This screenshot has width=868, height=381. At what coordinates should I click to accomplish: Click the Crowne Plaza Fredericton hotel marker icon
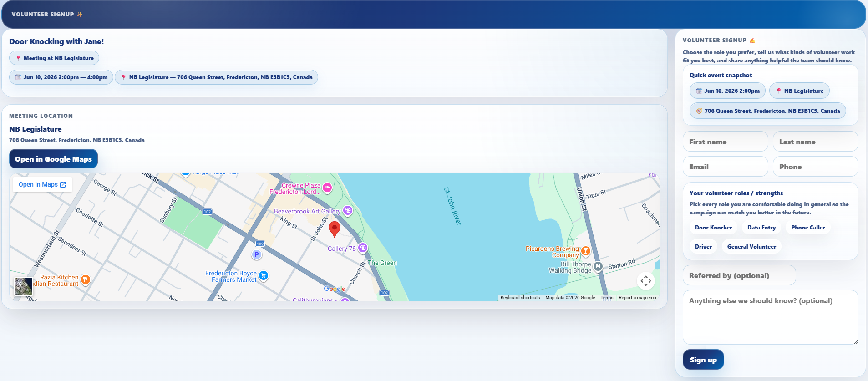coord(327,188)
